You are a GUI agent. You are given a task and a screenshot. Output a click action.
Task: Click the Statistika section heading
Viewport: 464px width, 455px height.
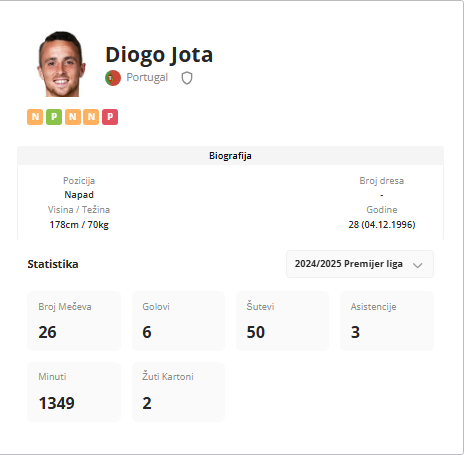point(53,264)
